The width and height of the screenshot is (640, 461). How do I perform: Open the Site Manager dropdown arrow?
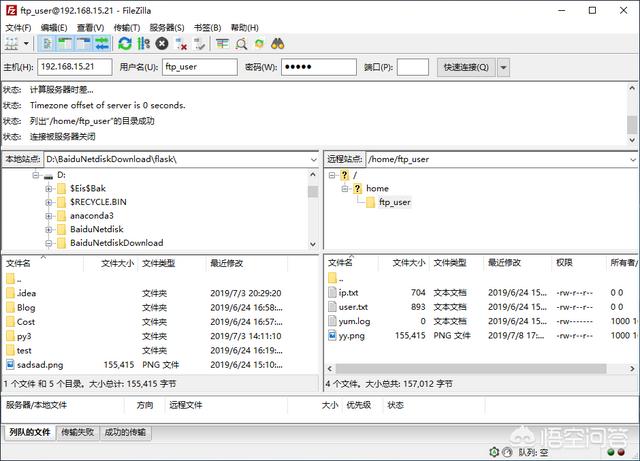click(27, 43)
